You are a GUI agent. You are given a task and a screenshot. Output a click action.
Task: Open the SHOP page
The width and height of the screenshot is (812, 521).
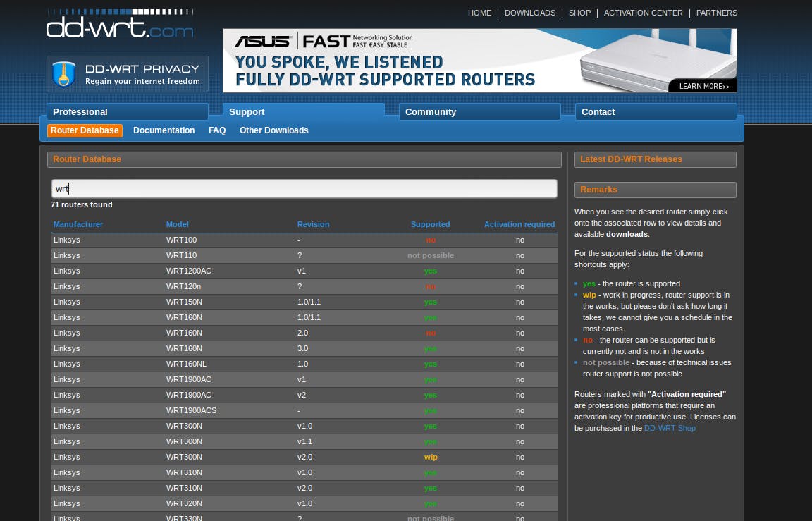pyautogui.click(x=579, y=13)
